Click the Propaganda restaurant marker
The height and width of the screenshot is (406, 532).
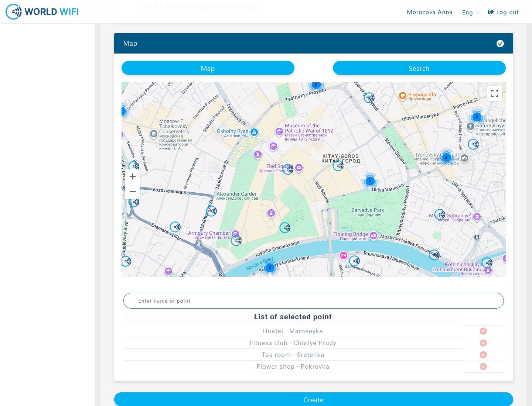[402, 96]
